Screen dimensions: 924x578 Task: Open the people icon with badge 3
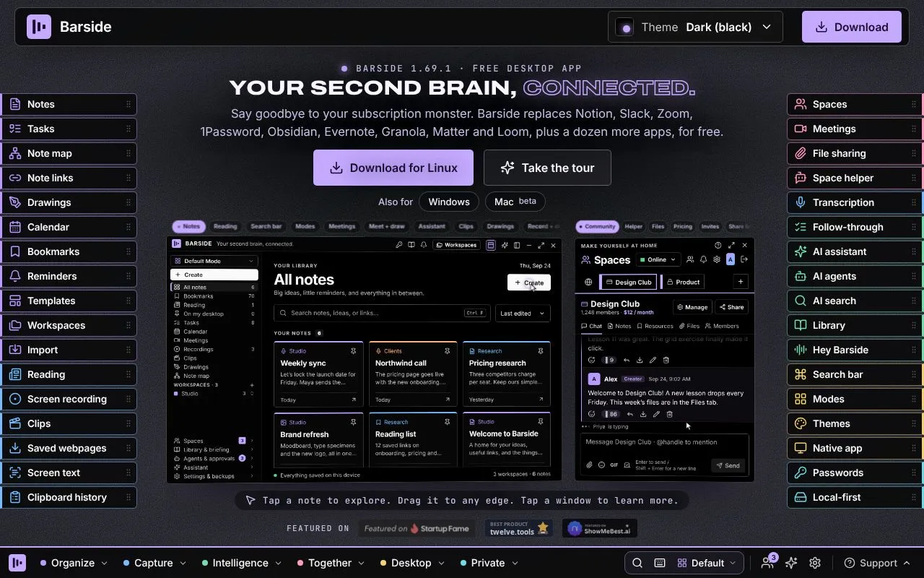point(768,562)
